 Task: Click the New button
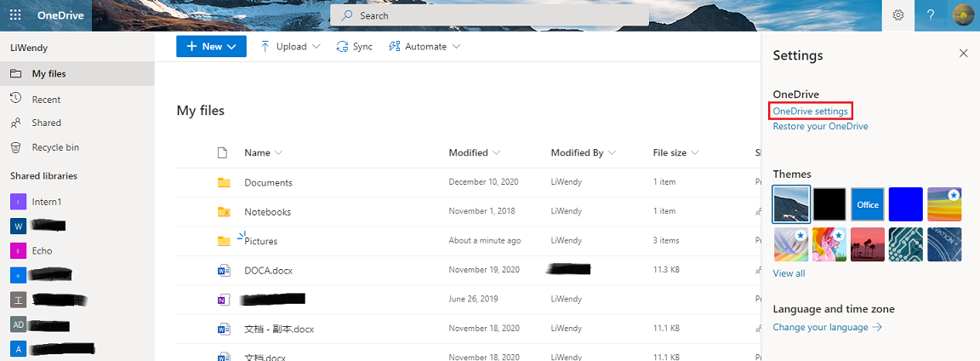(x=211, y=46)
